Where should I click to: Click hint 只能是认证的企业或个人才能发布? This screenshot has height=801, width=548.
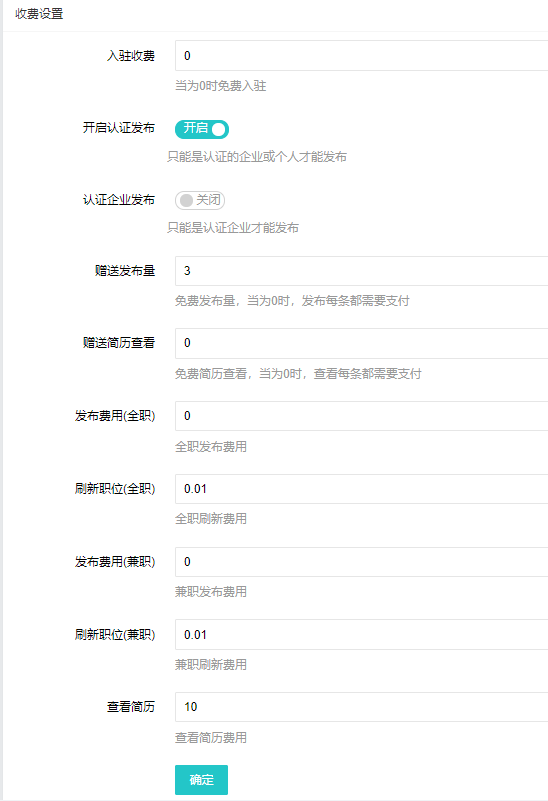pos(257,157)
